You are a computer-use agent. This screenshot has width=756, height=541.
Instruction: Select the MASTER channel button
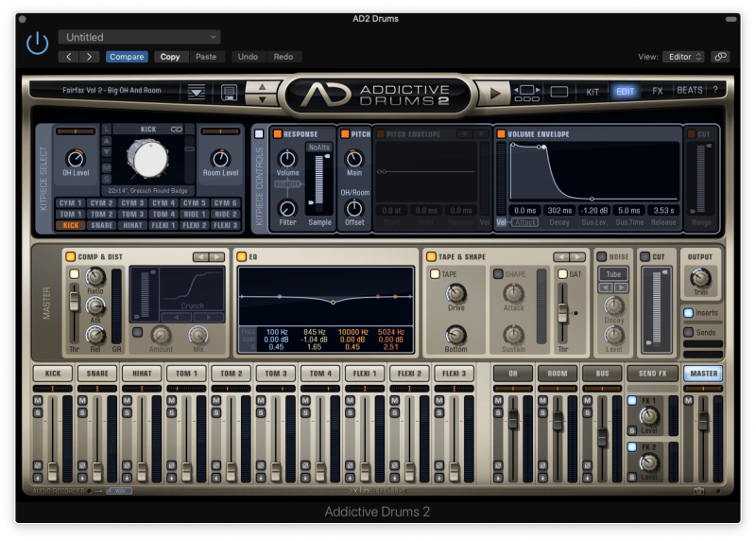703,373
